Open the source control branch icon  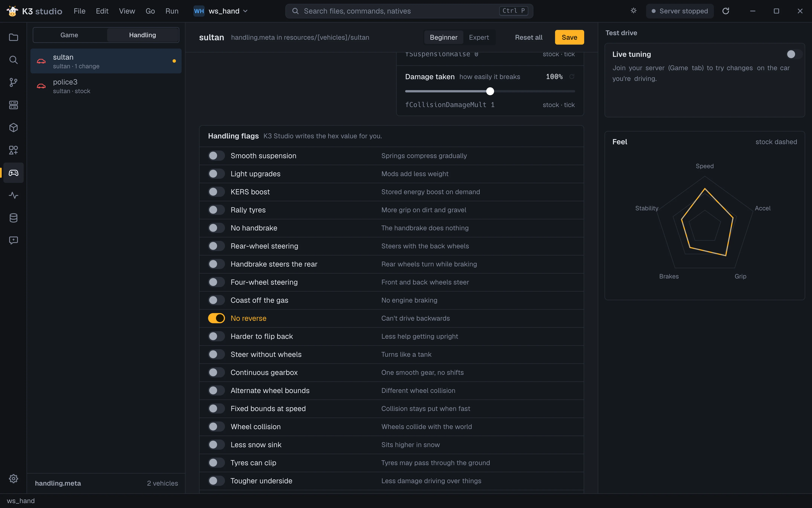[x=13, y=82]
